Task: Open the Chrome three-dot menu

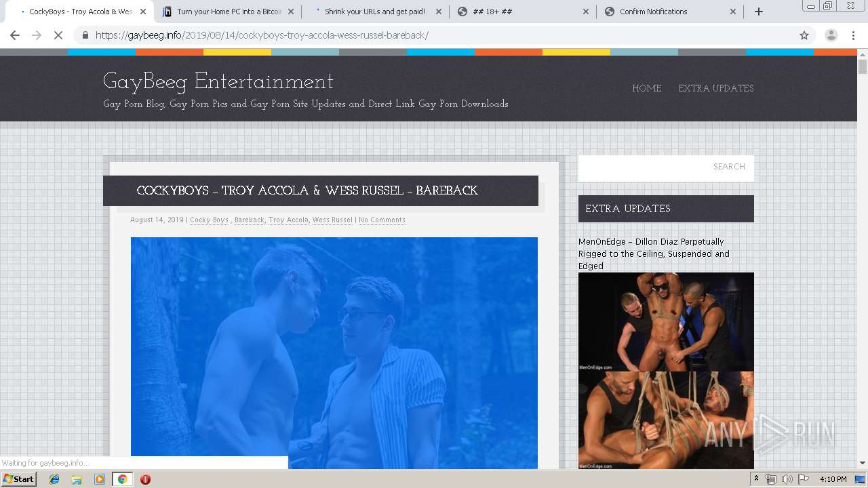Action: (x=854, y=35)
